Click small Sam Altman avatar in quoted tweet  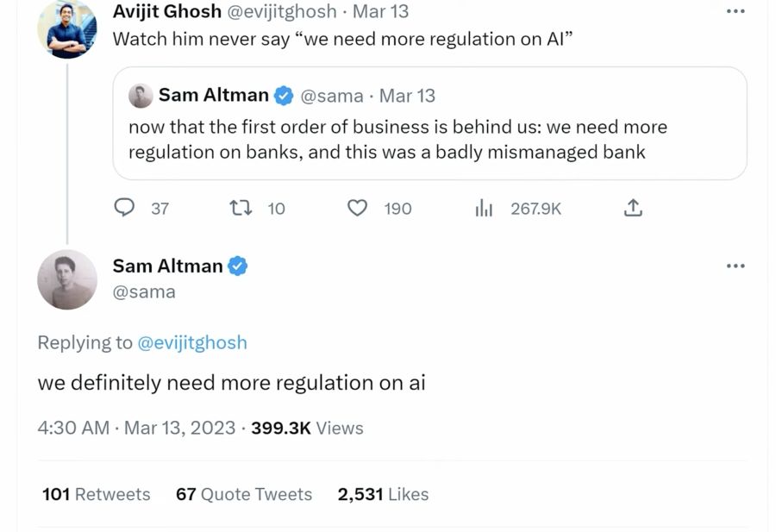coord(141,96)
